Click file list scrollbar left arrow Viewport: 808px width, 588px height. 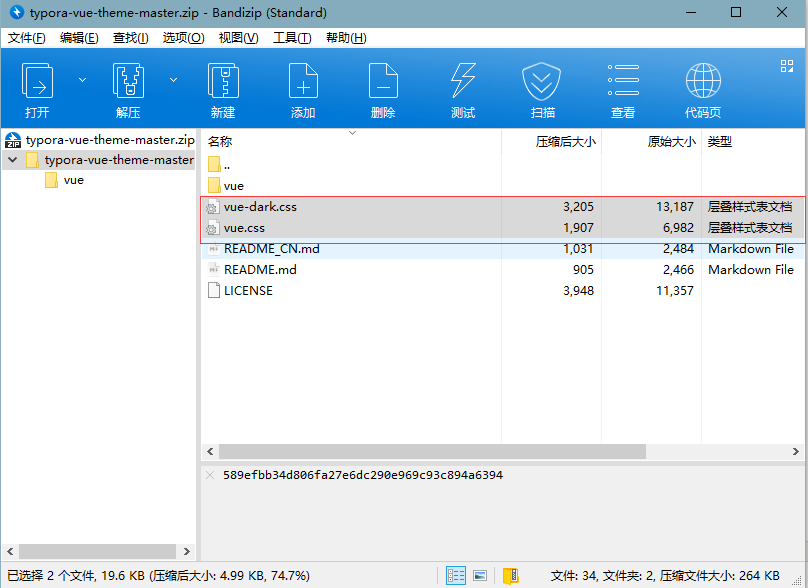210,451
